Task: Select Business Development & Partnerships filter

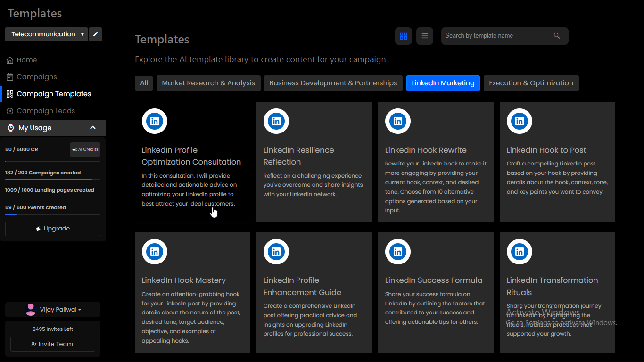Action: (333, 83)
